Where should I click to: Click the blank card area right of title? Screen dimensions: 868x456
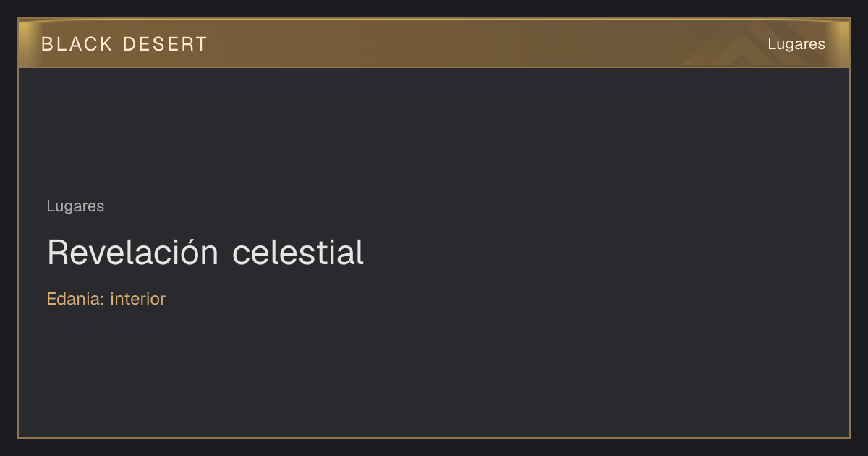608,252
